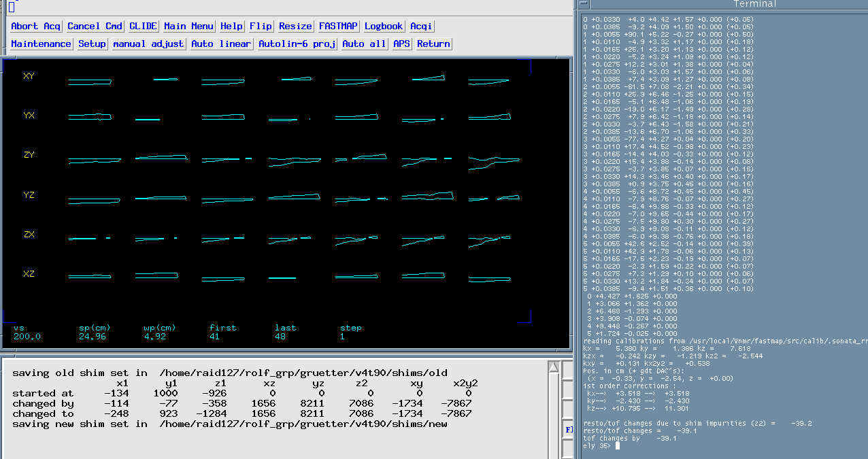Start the Autolin-6 proj option

tap(297, 44)
